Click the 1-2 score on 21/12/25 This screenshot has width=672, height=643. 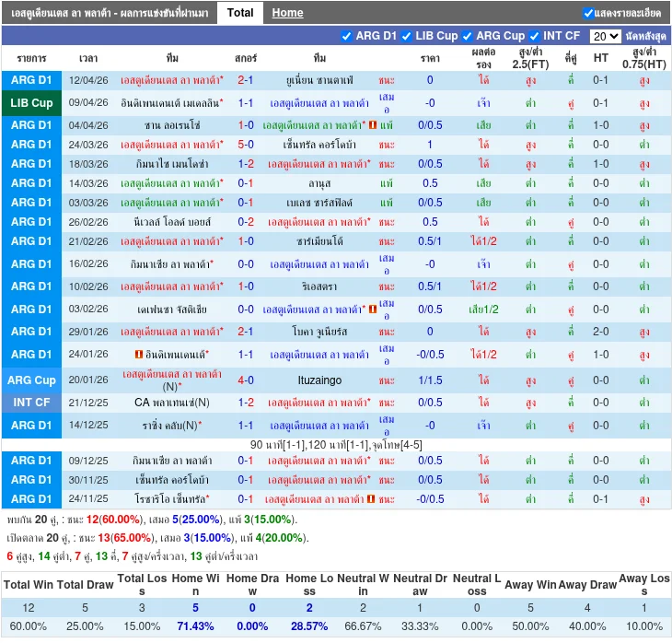pyautogui.click(x=246, y=403)
